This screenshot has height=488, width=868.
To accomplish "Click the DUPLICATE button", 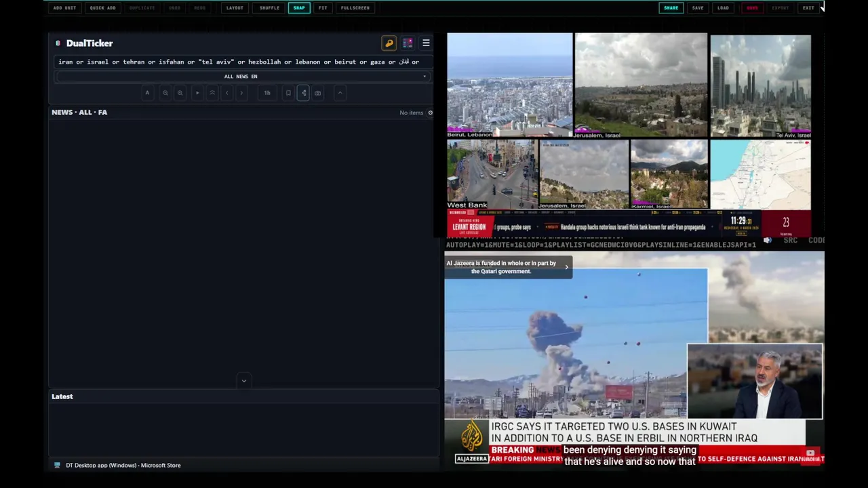I will [x=142, y=8].
